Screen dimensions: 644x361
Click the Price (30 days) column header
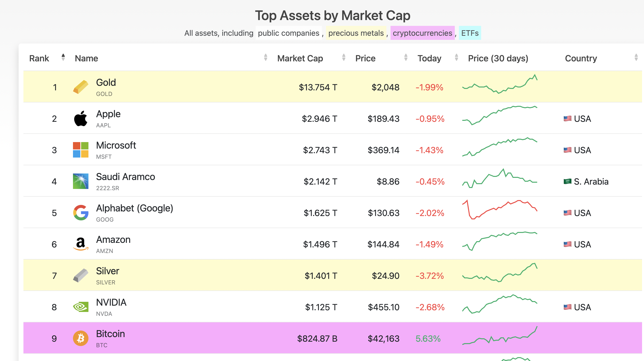tap(498, 58)
